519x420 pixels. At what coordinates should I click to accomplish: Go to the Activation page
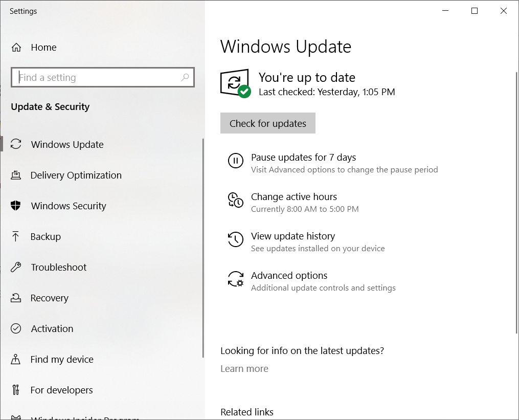pos(52,329)
